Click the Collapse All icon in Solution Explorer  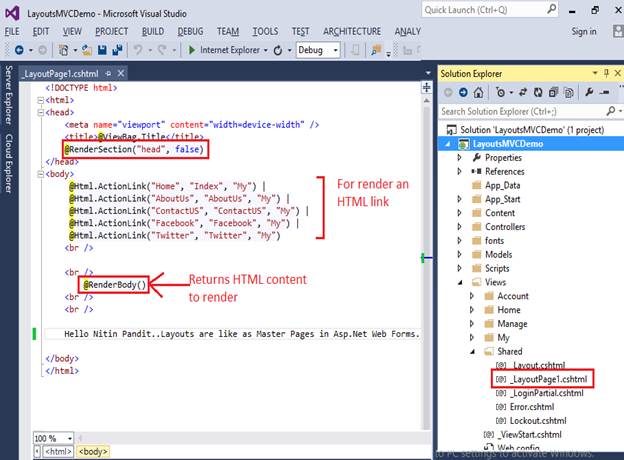click(x=554, y=93)
